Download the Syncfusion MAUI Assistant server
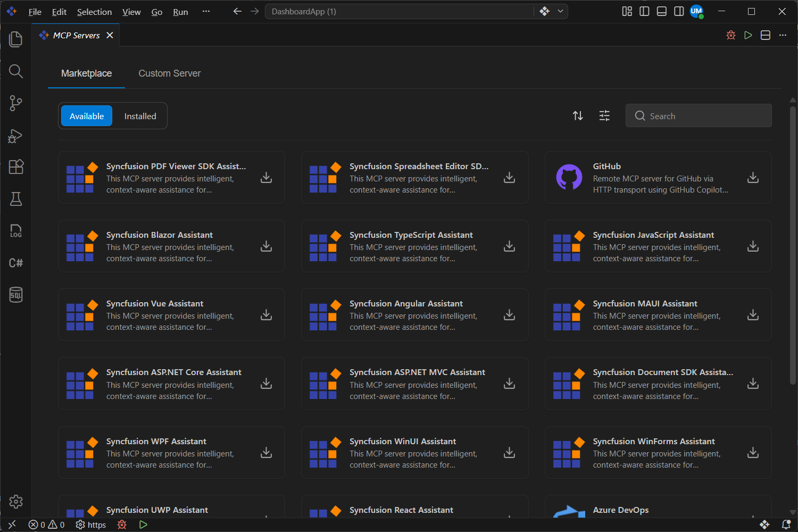Screen dimensions: 798x532 click(753, 315)
